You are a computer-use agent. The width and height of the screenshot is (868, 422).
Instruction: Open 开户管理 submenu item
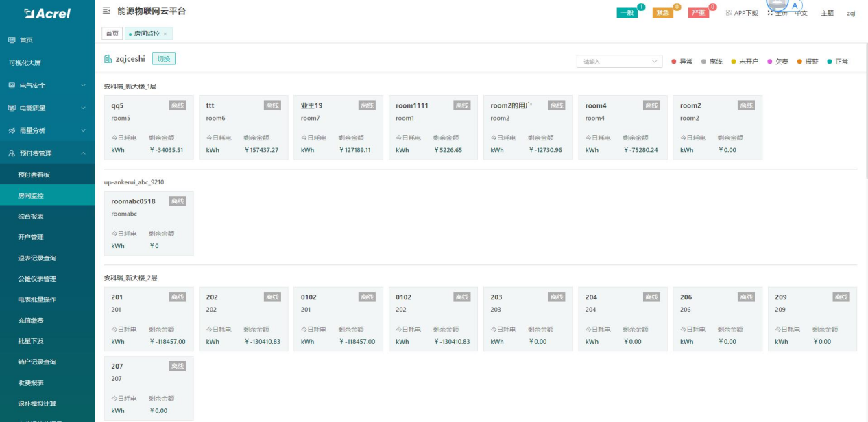click(x=47, y=237)
